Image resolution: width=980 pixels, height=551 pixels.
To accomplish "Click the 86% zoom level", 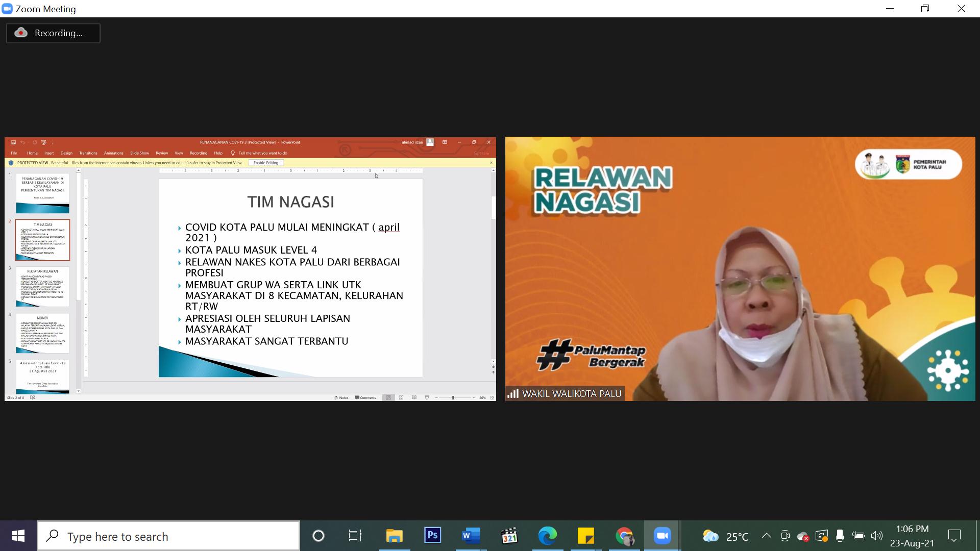I will (x=482, y=397).
